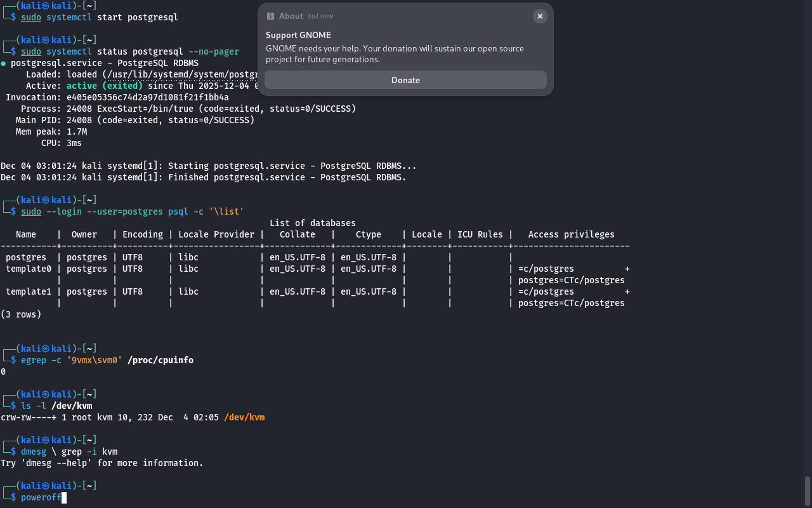Click the '\list' argument in psql command

(x=226, y=211)
